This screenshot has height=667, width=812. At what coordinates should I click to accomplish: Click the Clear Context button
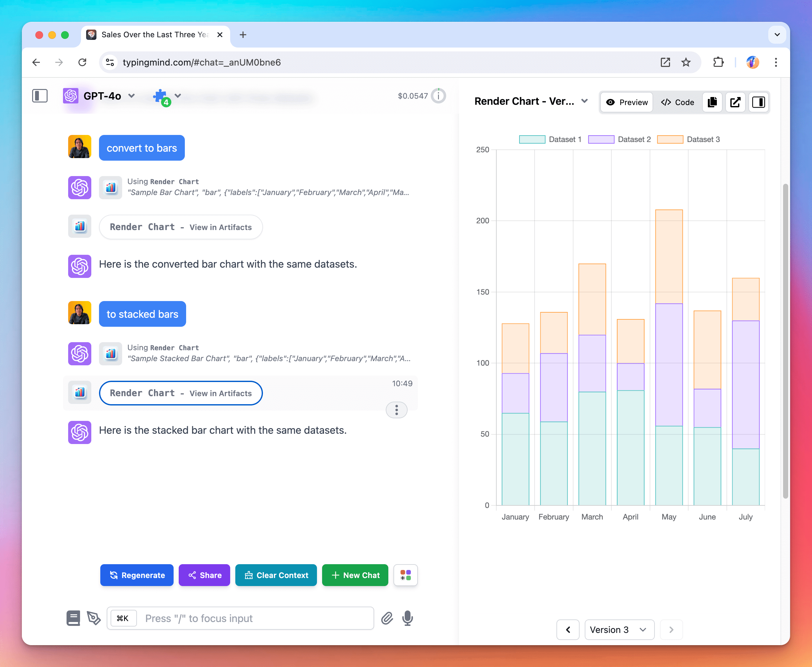pyautogui.click(x=276, y=575)
